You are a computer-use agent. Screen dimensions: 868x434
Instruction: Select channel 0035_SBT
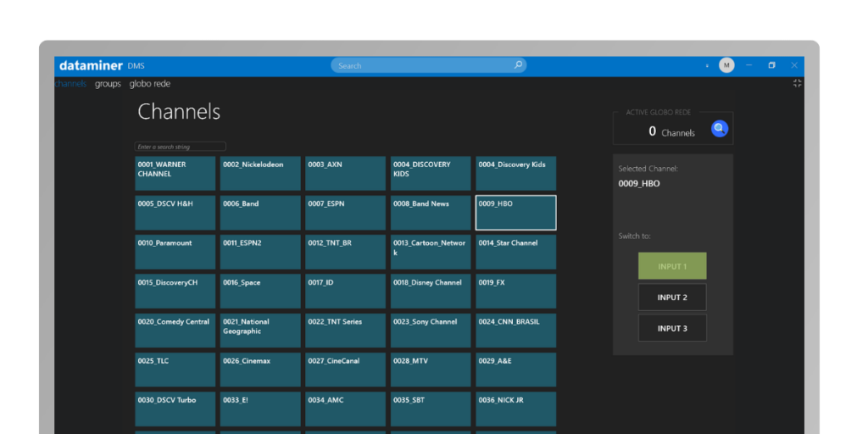[431, 409]
